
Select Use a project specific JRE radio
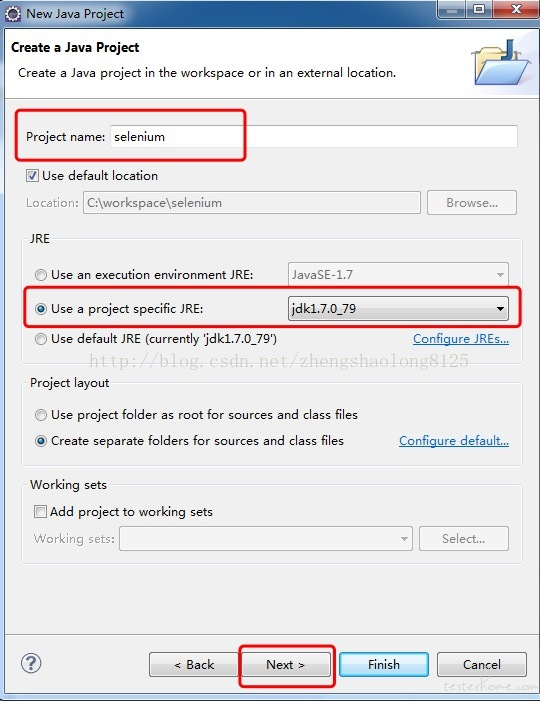[41, 308]
